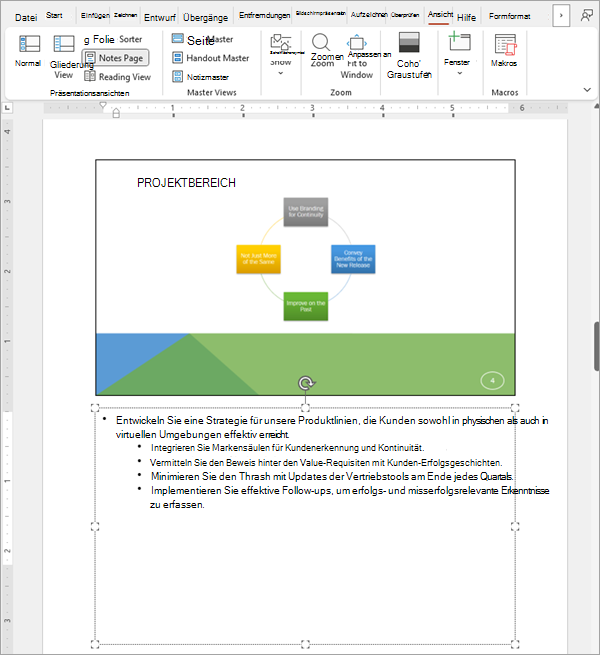Viewport: 600px width, 655px height.
Task: Click 'Implementieren Sie effektive Follow-ups' bullet
Action: 350,497
